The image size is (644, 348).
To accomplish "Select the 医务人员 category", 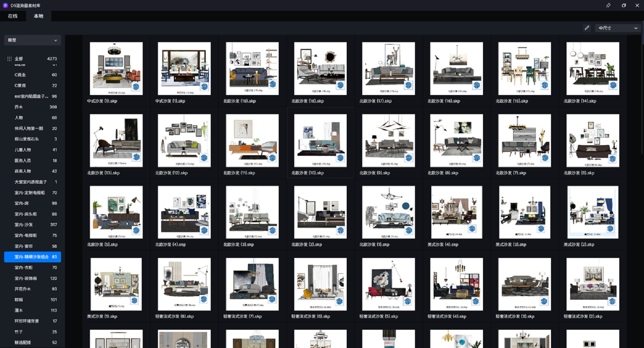I will pyautogui.click(x=33, y=160).
